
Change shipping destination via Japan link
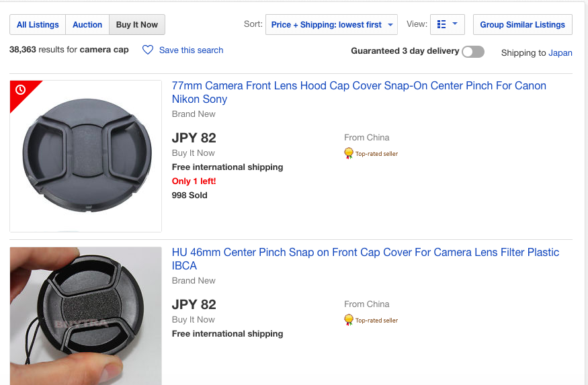560,53
